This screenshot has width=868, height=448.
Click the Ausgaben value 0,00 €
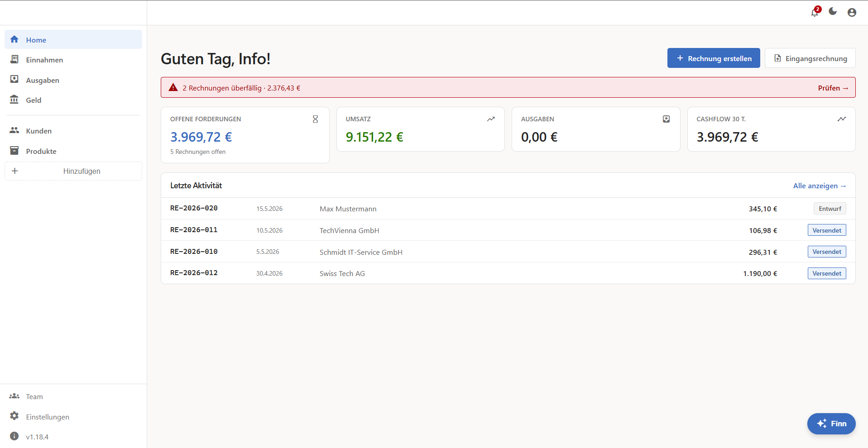tap(539, 137)
